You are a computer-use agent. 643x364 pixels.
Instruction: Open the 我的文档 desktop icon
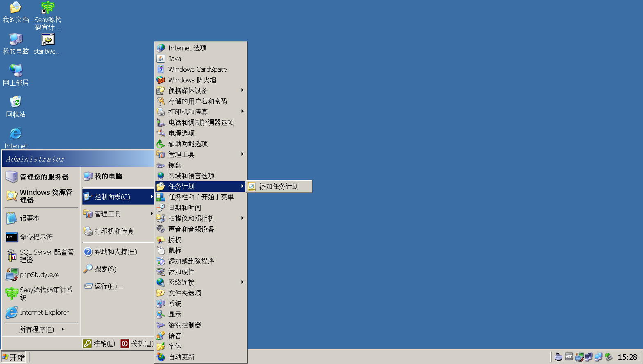pyautogui.click(x=16, y=12)
